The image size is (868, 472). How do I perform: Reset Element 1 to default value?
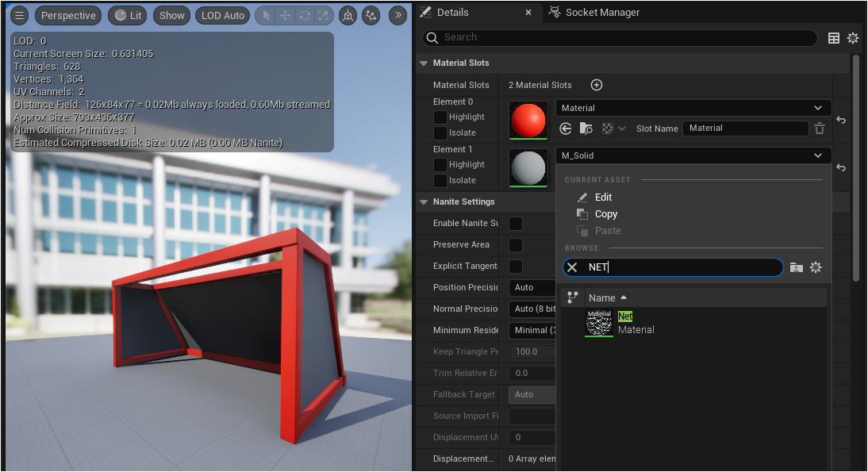pyautogui.click(x=841, y=167)
